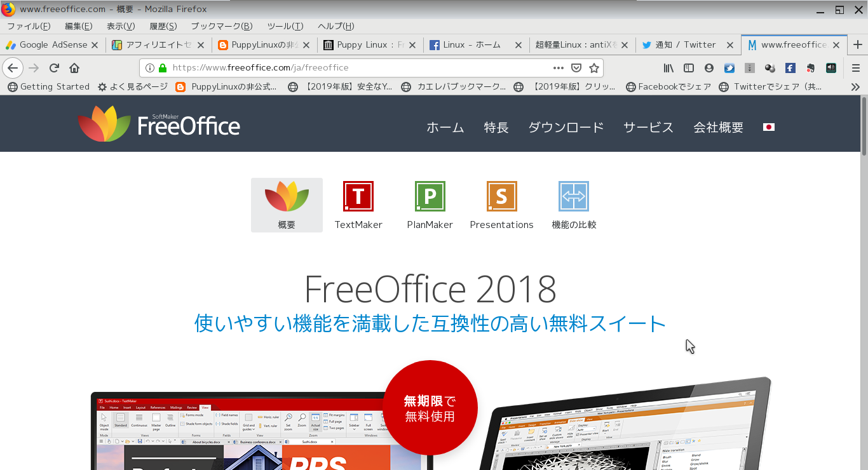Open the PlanMaker product icon
Screen dimensions: 868x470
(x=430, y=196)
